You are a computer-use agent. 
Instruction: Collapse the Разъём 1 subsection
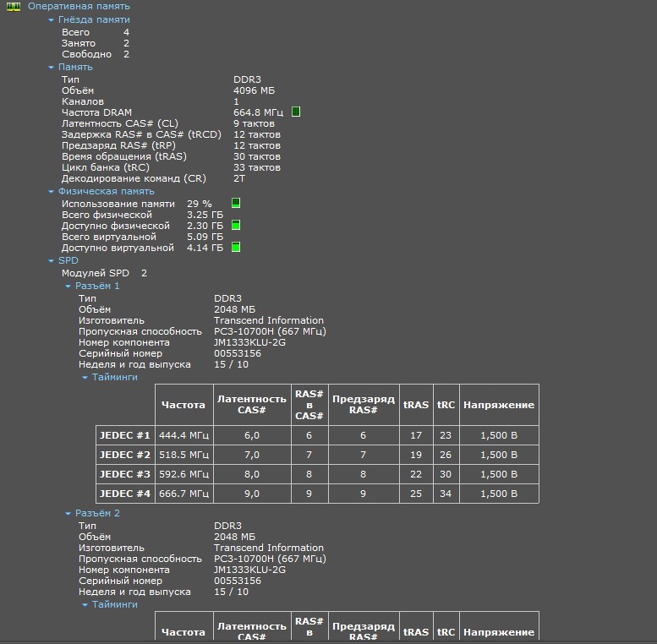pyautogui.click(x=68, y=287)
